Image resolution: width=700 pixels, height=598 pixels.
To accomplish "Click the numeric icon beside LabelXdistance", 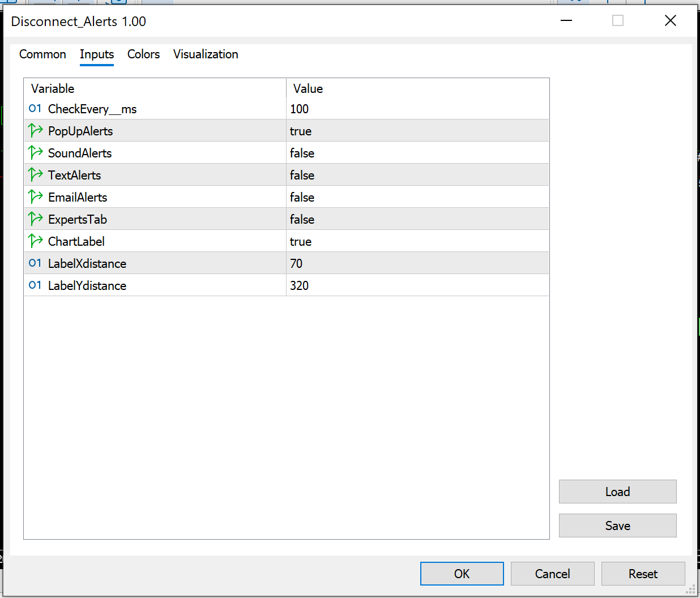I will pyautogui.click(x=35, y=263).
